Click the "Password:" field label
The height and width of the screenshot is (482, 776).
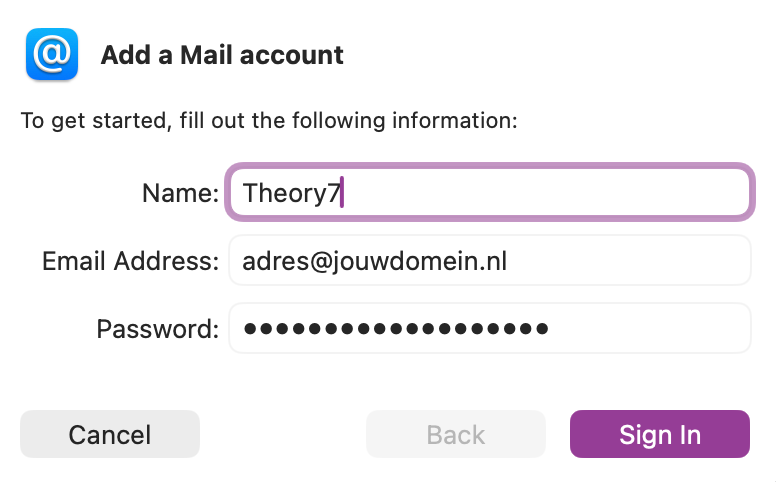157,328
